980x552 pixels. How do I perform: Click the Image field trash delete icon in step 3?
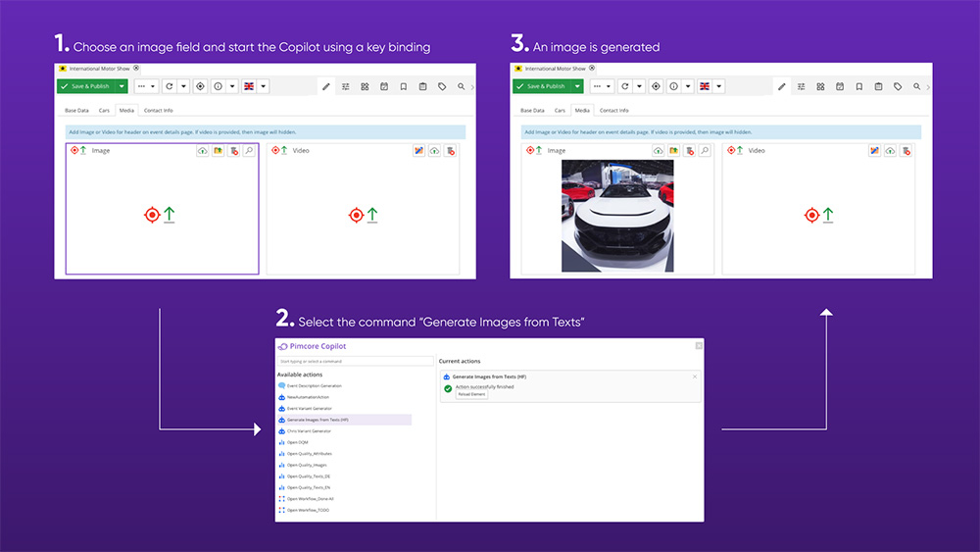click(x=689, y=151)
